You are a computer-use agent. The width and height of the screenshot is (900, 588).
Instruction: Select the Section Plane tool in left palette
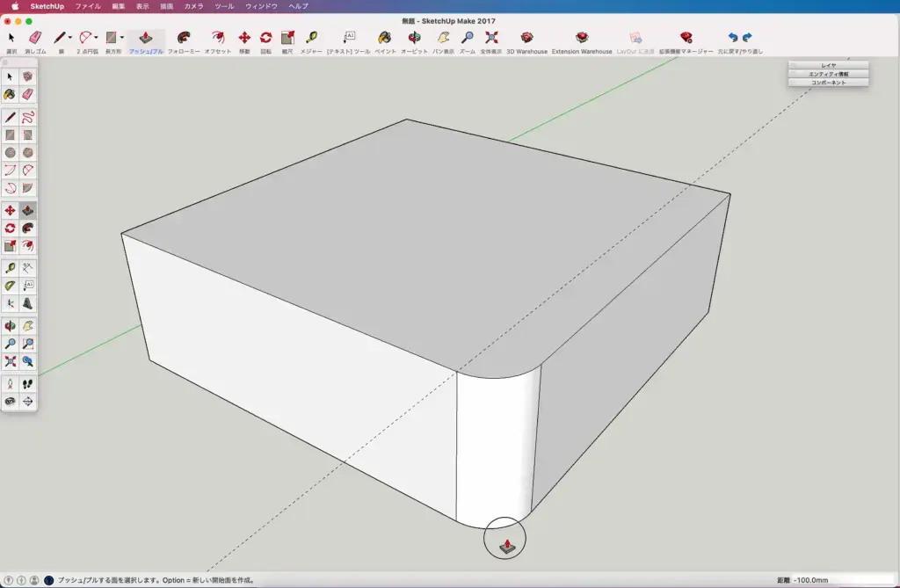pyautogui.click(x=27, y=402)
